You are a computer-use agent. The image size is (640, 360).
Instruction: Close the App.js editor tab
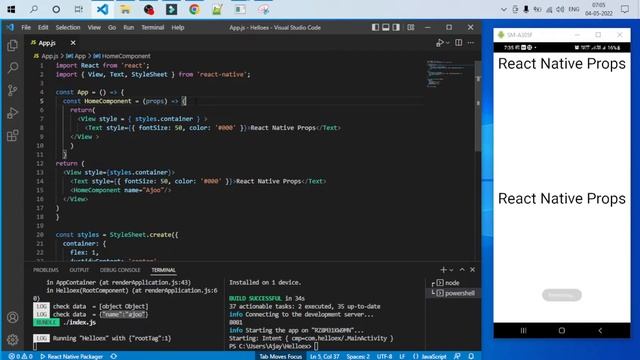(73, 43)
